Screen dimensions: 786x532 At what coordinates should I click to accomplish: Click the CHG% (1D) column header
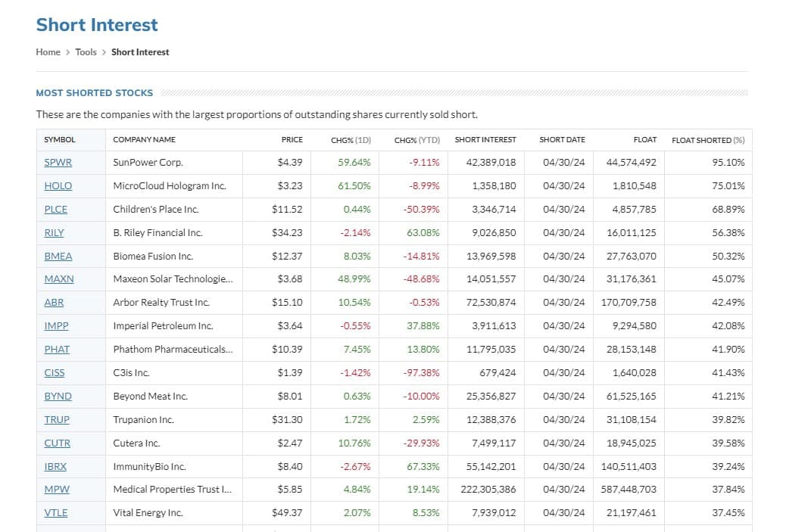coord(351,140)
